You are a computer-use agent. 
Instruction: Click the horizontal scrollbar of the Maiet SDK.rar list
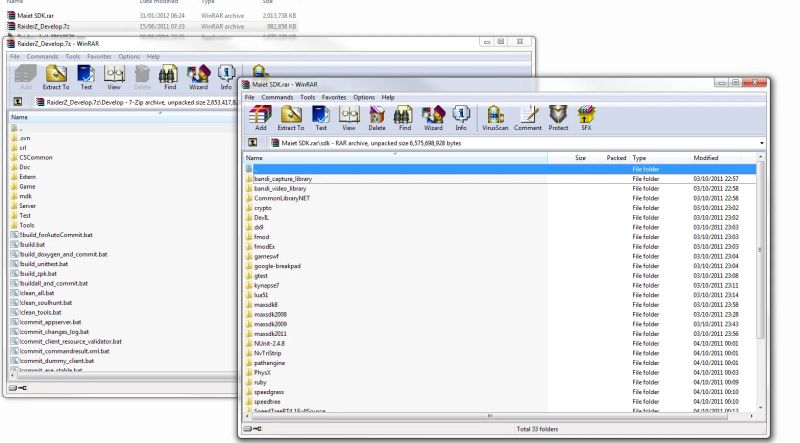pyautogui.click(x=490, y=416)
